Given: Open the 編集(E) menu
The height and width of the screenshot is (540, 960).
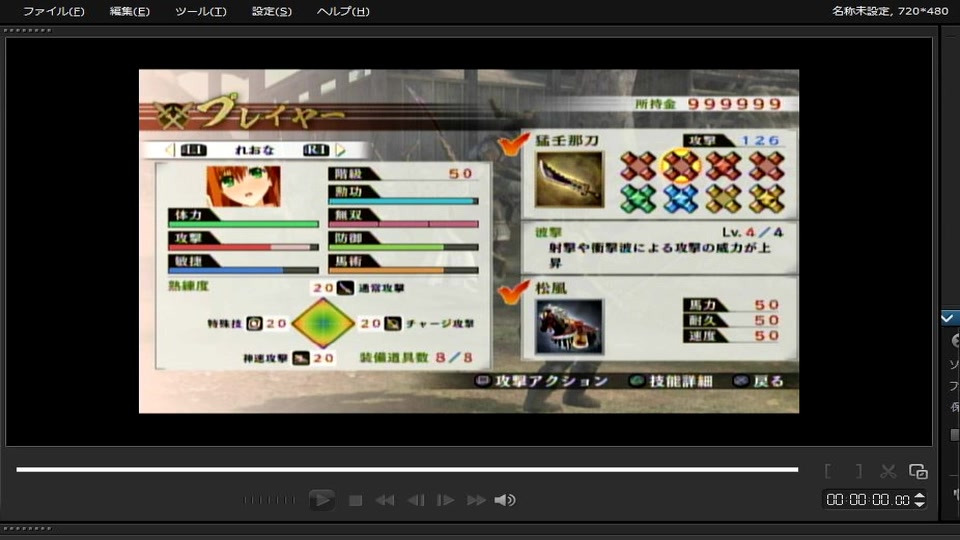Looking at the screenshot, I should (129, 11).
